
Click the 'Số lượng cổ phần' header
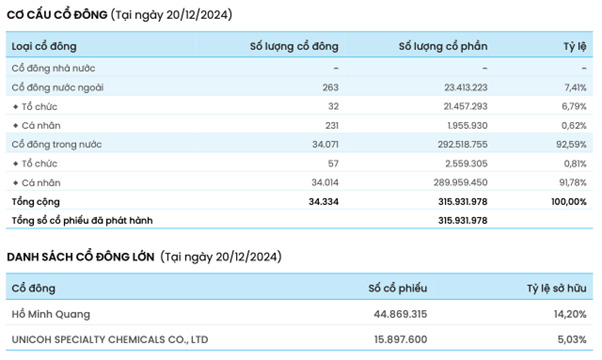coord(443,46)
